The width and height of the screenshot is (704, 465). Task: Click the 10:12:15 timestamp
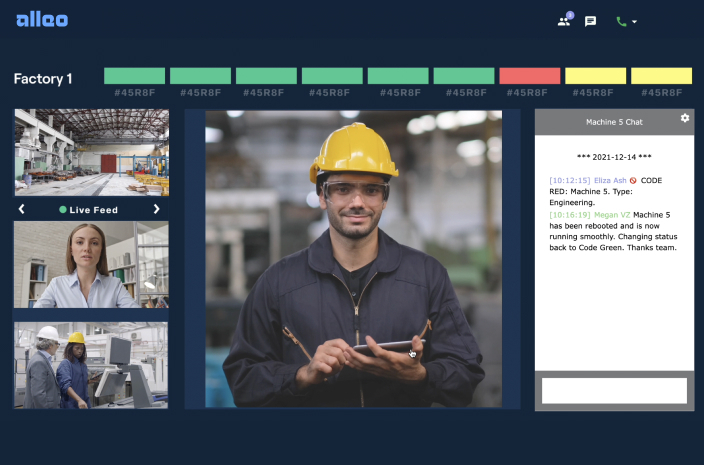click(x=570, y=180)
